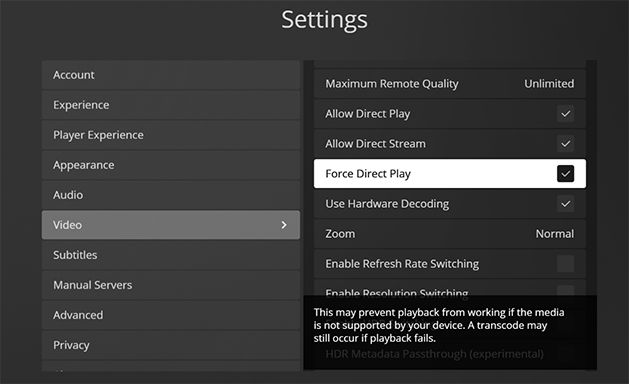Toggle the Force Direct Play checkbox
629x384 pixels.
[x=566, y=174]
